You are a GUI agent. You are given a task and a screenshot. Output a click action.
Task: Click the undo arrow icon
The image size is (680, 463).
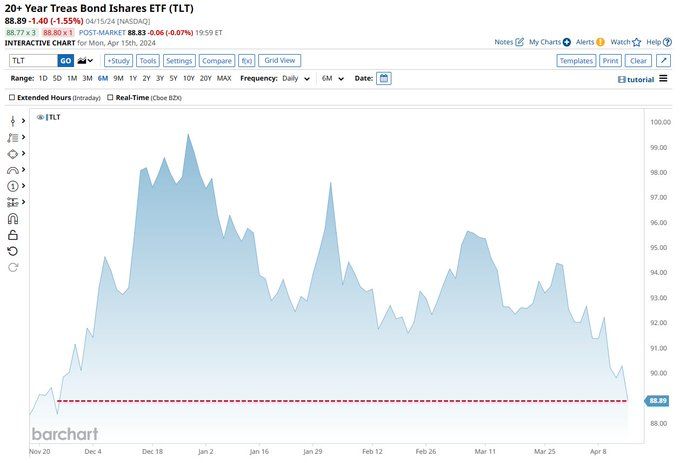(x=13, y=251)
